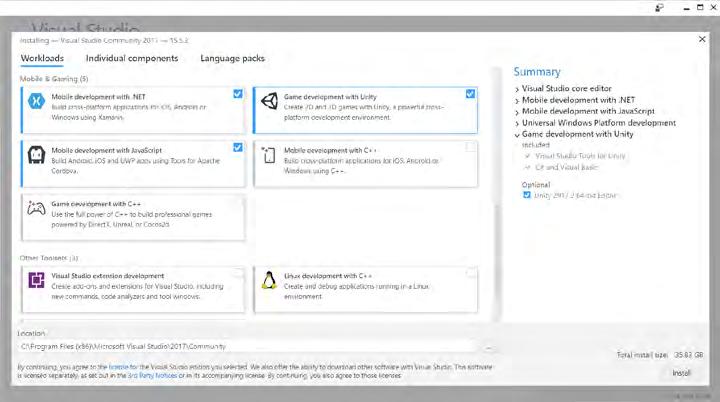
Task: Click the gamepad Game development with C++ icon
Action: coord(36,208)
